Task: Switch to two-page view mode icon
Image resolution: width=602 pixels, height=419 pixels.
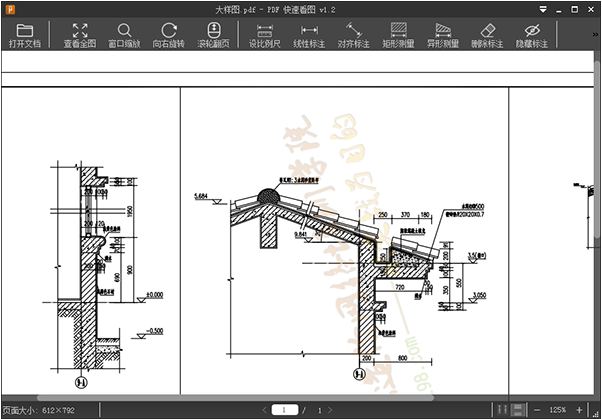Action: [x=502, y=410]
